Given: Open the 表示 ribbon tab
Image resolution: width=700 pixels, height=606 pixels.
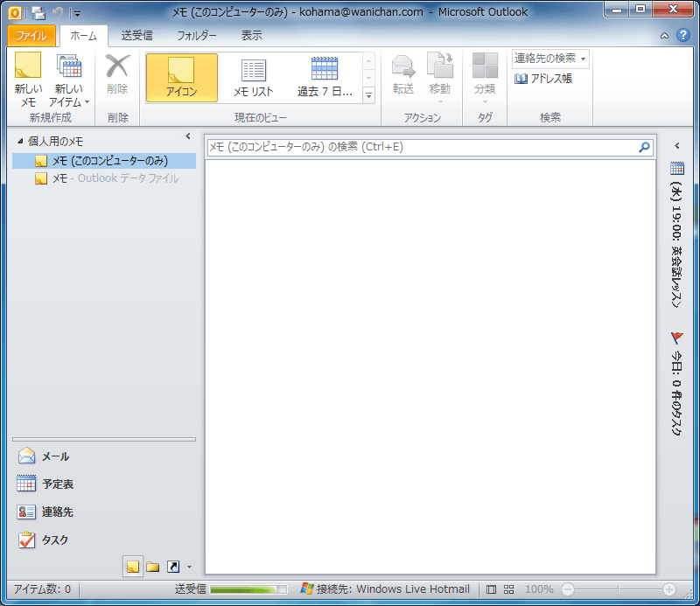Looking at the screenshot, I should [252, 36].
